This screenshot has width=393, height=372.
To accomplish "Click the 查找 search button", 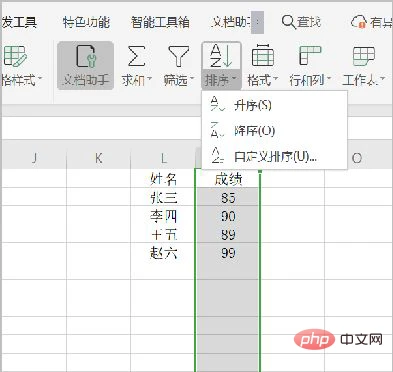I will coord(301,22).
